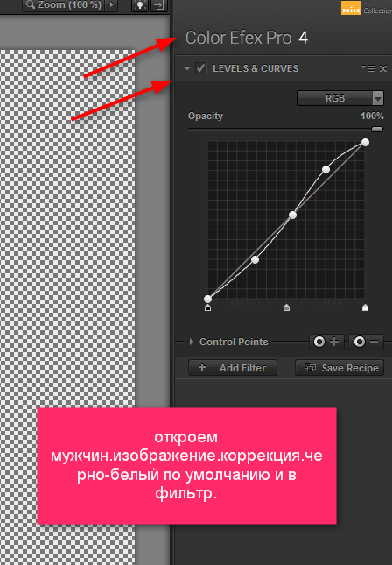Select the bottom-left black endpoint of curve
The width and height of the screenshot is (392, 565).
coord(207,299)
